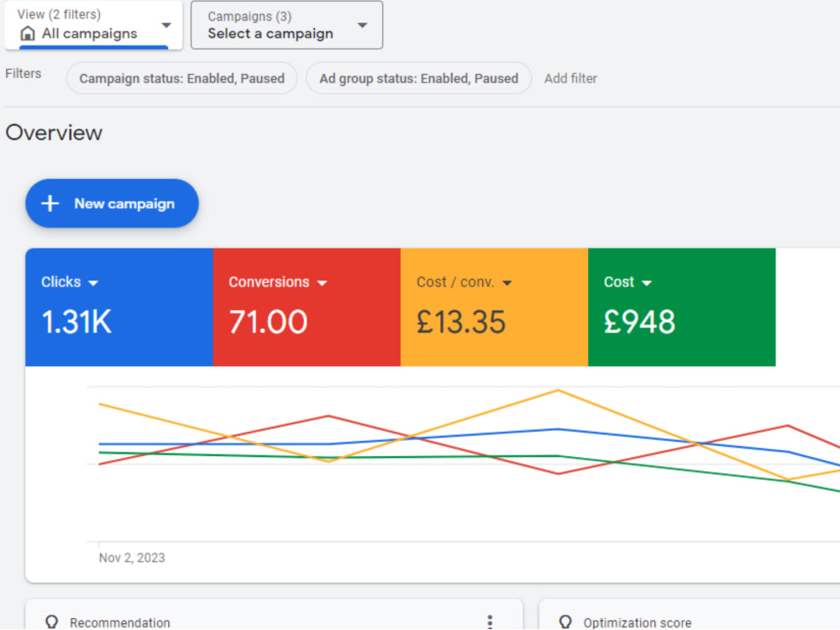The width and height of the screenshot is (840, 630).
Task: Select the yellow Cost / conv. £13.35 tile
Action: [x=495, y=307]
